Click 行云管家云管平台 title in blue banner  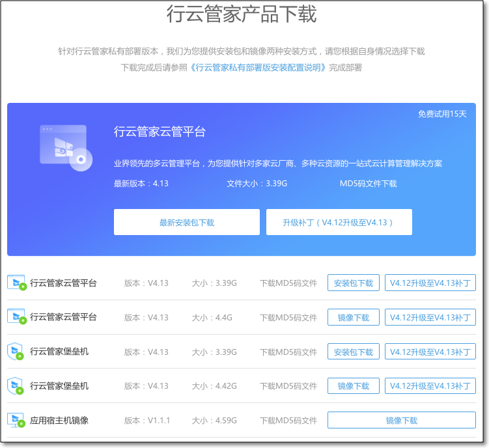160,132
